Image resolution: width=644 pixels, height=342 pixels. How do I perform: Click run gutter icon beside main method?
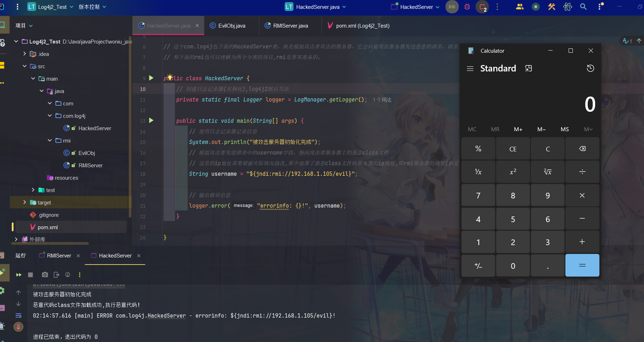click(x=151, y=120)
